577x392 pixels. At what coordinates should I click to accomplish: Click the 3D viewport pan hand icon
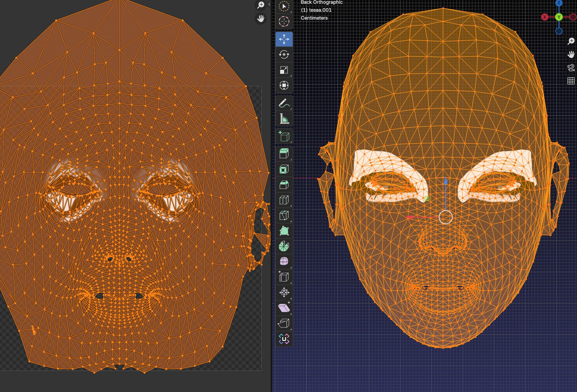pos(571,54)
